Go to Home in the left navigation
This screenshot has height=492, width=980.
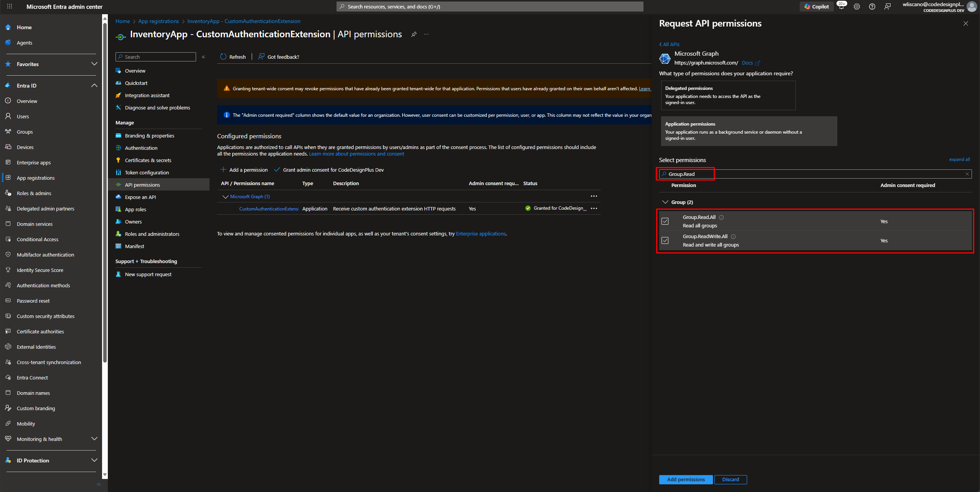24,27
